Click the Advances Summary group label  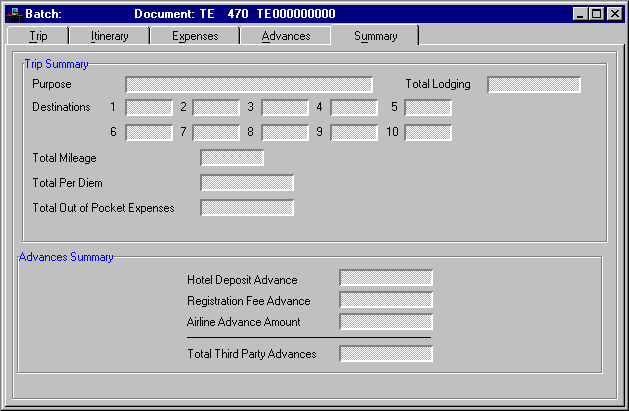[66, 257]
